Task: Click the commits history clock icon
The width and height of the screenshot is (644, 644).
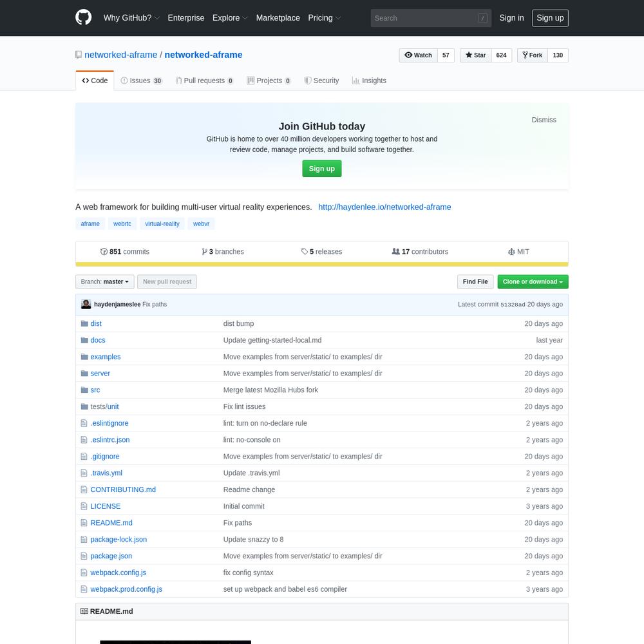Action: click(104, 252)
